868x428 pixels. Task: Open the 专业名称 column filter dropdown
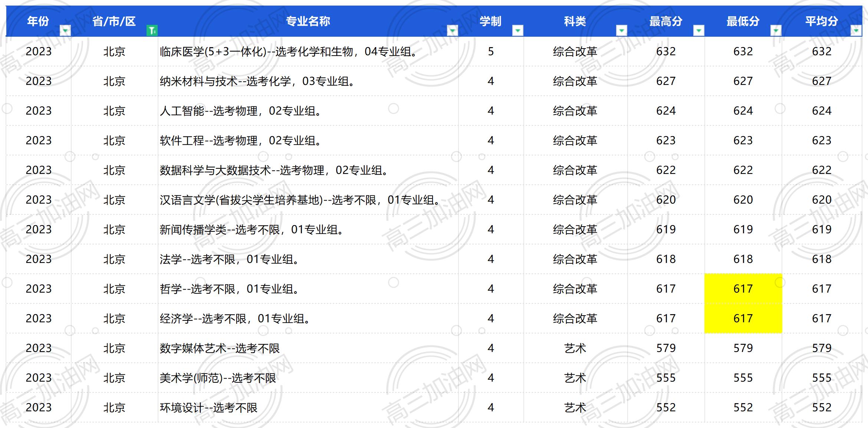pos(453,30)
